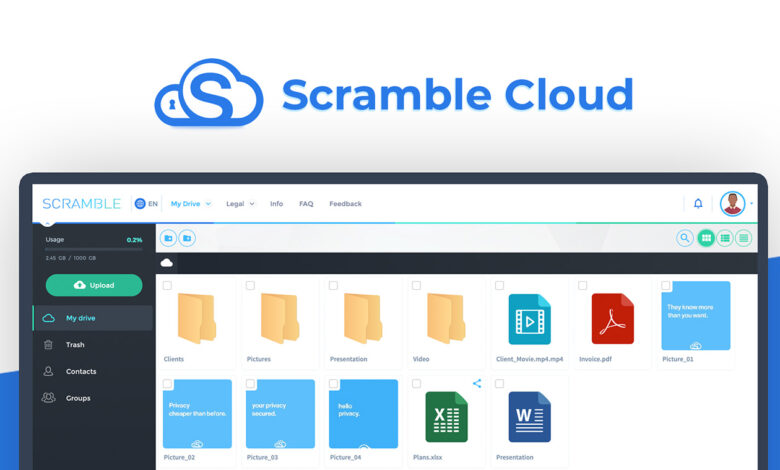Select the Word Presentation file checkbox

pos(500,383)
